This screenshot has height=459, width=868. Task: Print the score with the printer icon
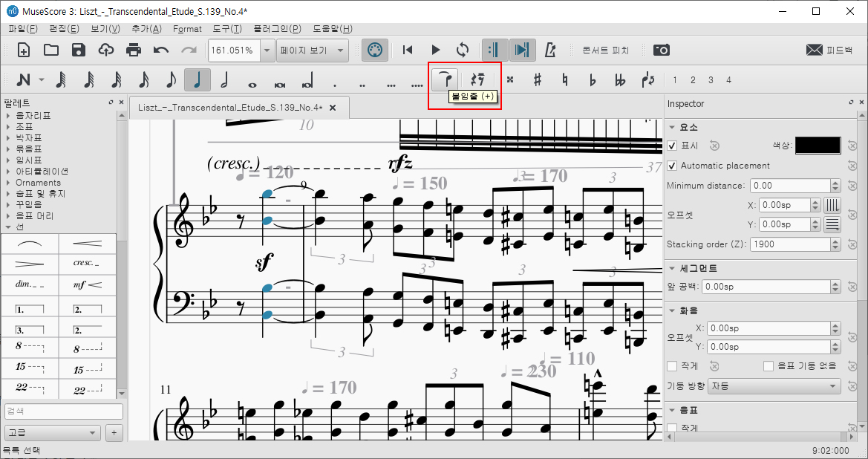(x=134, y=51)
